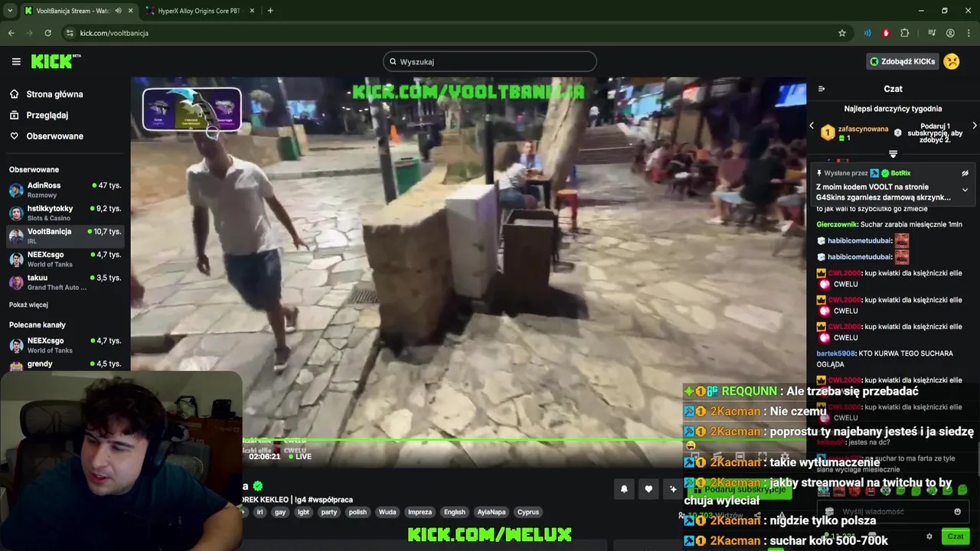Send message with Czat button
Screen dimensions: 980x551
coord(955,536)
